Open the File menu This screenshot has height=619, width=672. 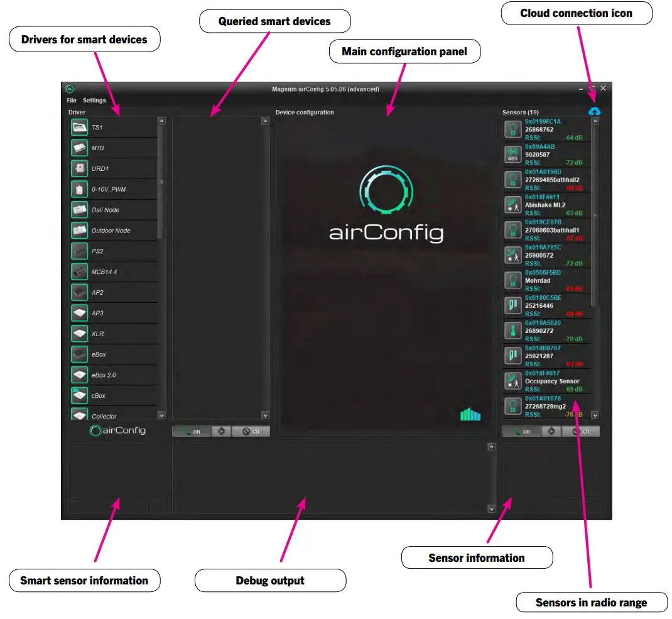[72, 101]
